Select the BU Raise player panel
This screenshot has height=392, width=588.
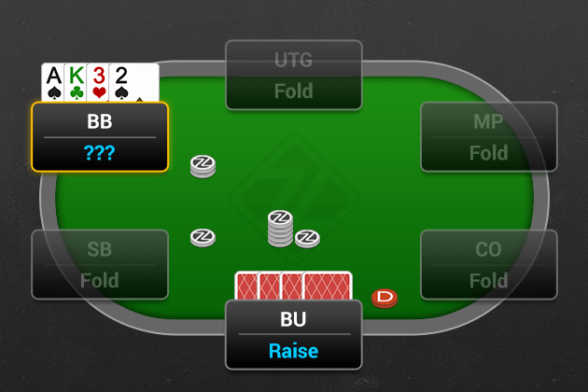click(x=294, y=335)
